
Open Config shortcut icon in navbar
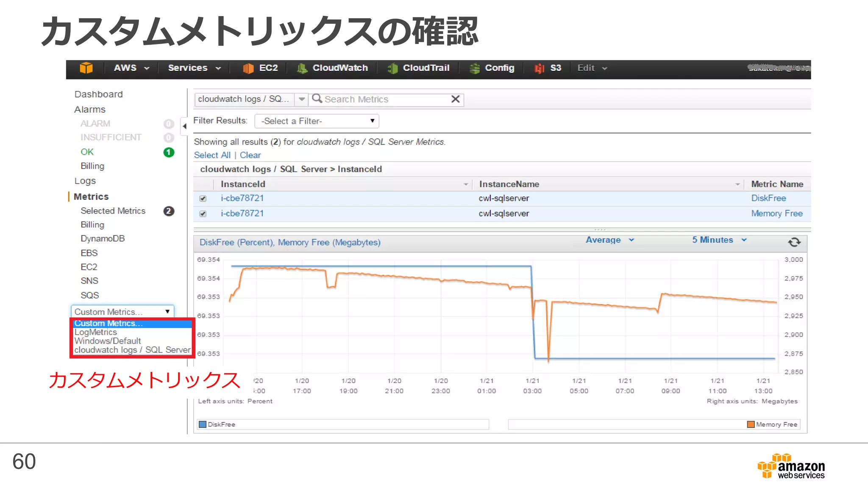(475, 68)
